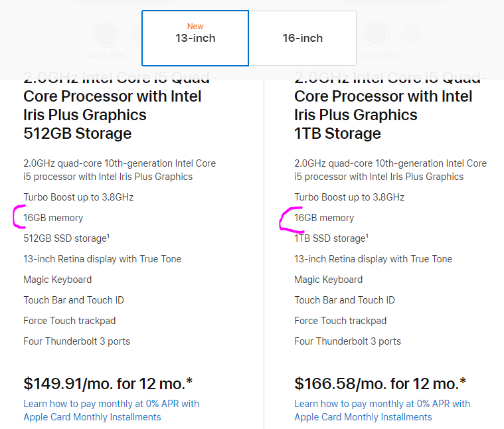Switch to the 16-inch model tab

tap(303, 38)
